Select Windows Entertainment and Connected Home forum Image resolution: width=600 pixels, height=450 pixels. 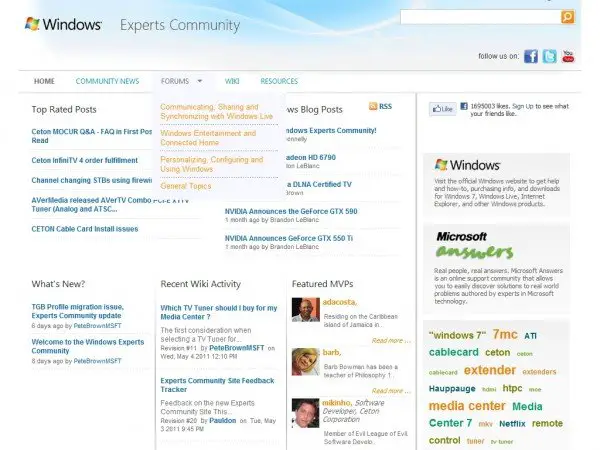click(x=208, y=138)
